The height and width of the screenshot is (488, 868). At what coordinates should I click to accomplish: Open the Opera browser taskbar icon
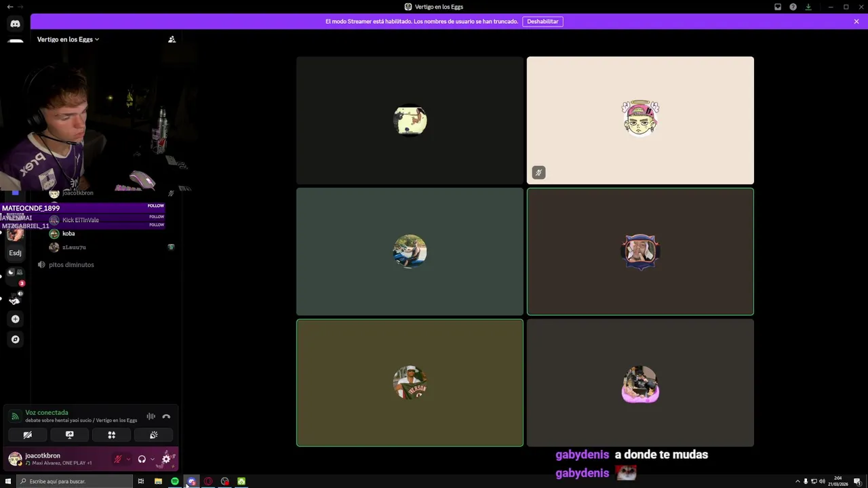pyautogui.click(x=208, y=481)
